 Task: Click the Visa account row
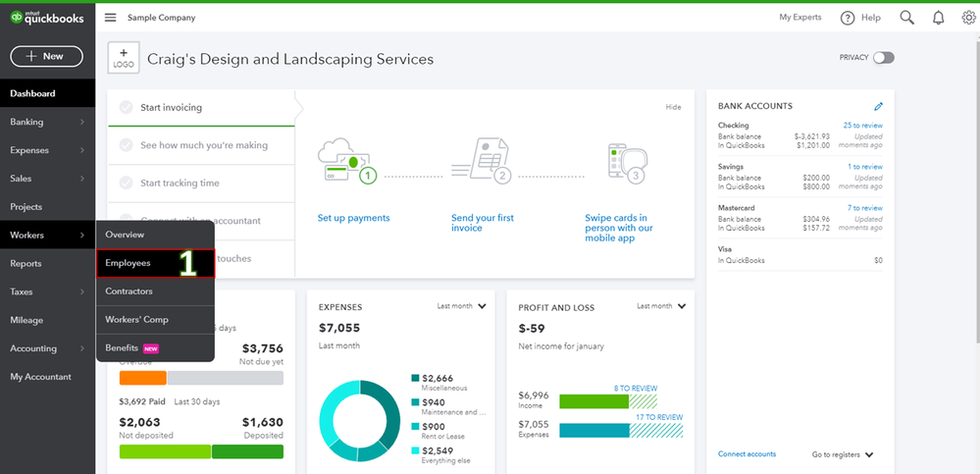800,254
